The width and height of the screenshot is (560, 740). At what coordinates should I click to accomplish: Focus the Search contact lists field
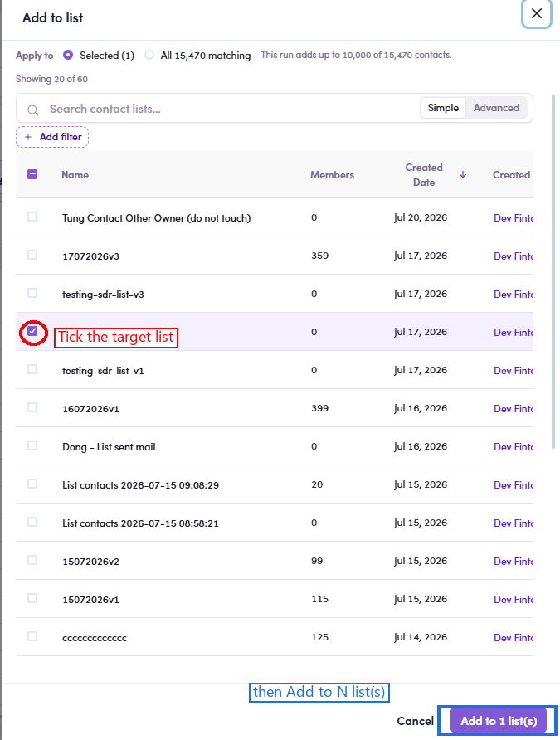point(231,109)
